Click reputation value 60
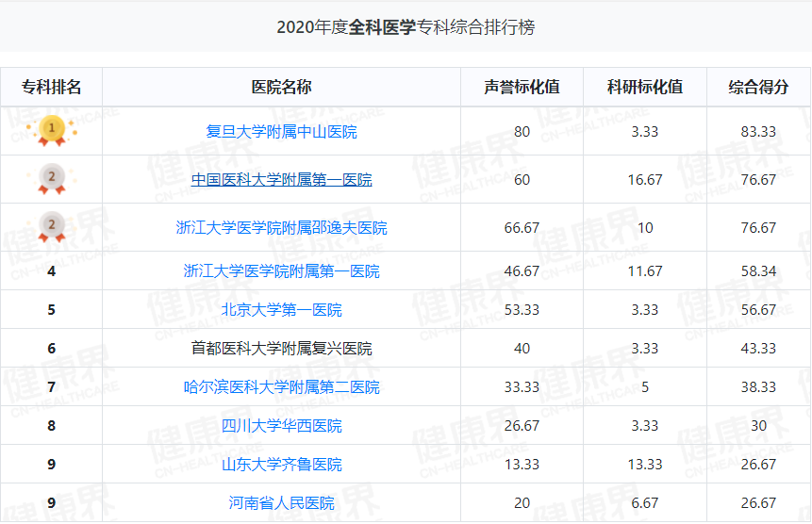The width and height of the screenshot is (812, 524). click(x=522, y=180)
